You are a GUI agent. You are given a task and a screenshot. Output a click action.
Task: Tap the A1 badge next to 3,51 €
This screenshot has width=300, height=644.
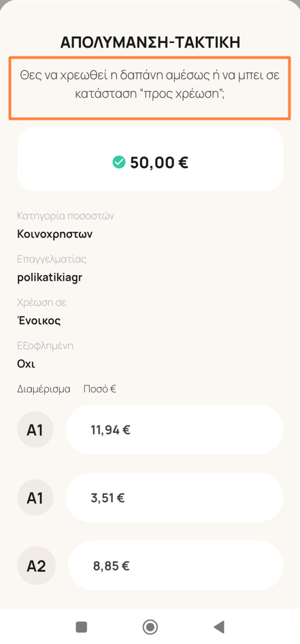point(35,498)
